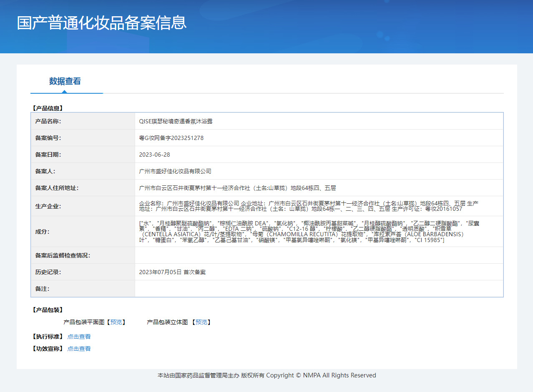
Task: Click the filing number 粤G妆网备字2023251278
Action: pos(171,138)
